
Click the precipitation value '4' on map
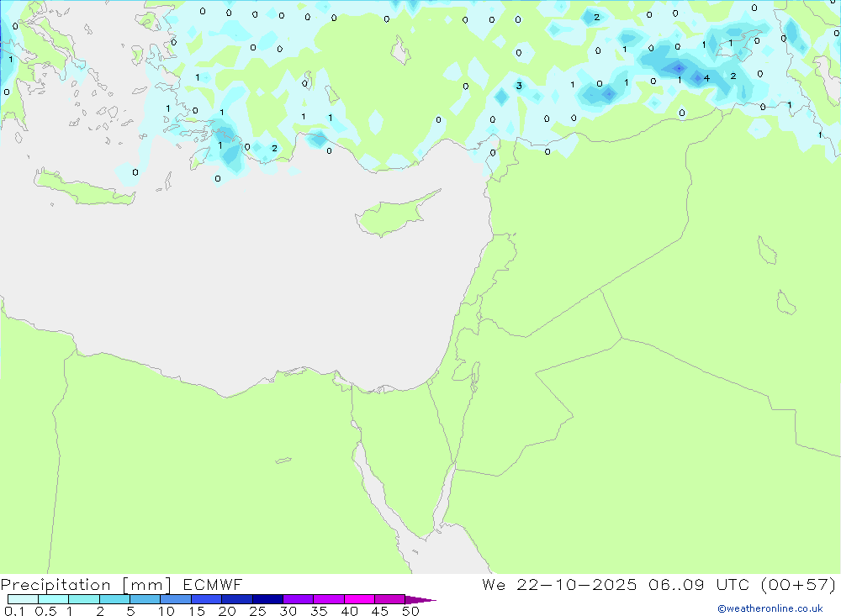point(706,78)
